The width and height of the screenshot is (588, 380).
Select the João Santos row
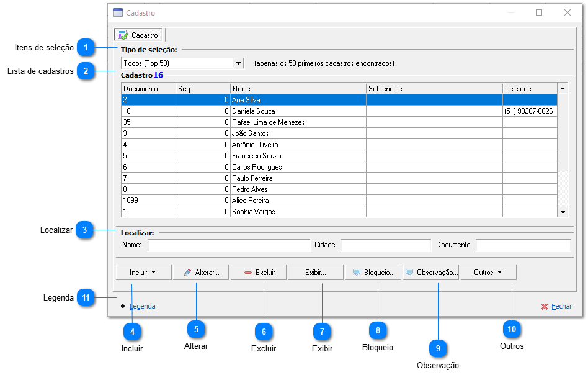click(339, 133)
